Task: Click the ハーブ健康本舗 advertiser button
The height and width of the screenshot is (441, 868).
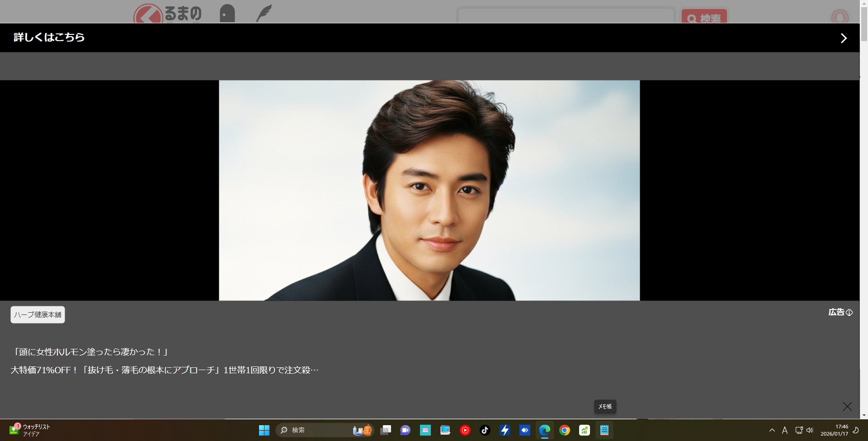Action: coord(38,315)
